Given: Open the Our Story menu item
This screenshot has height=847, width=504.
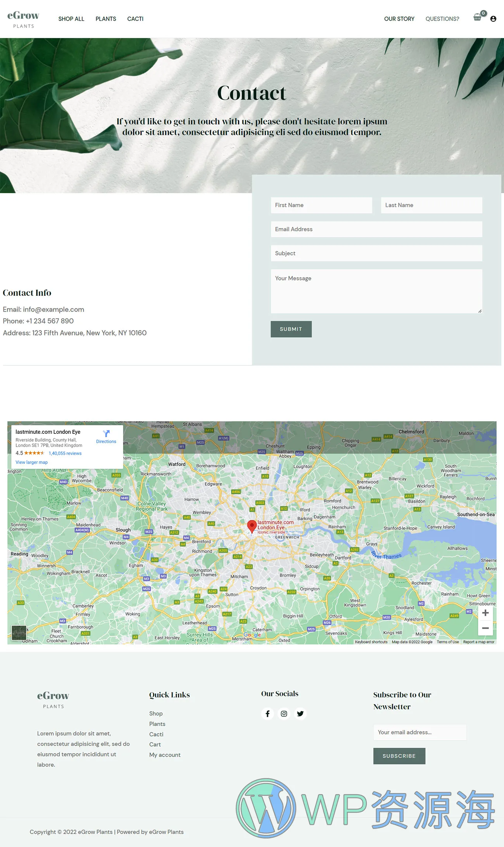Looking at the screenshot, I should pos(399,19).
